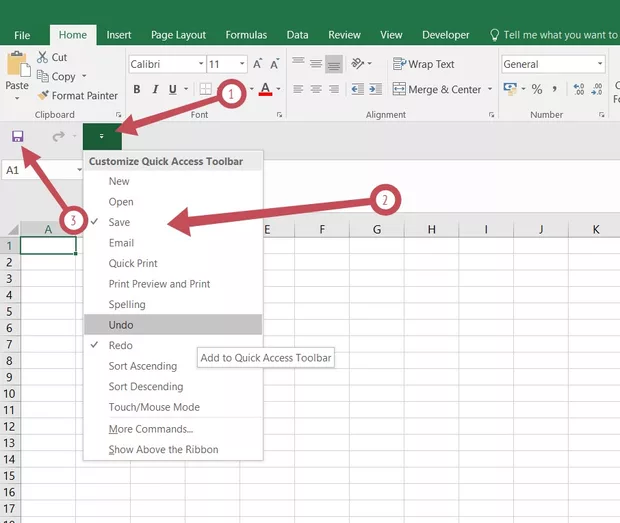
Task: Select the Format Painter tool
Action: coord(76,96)
